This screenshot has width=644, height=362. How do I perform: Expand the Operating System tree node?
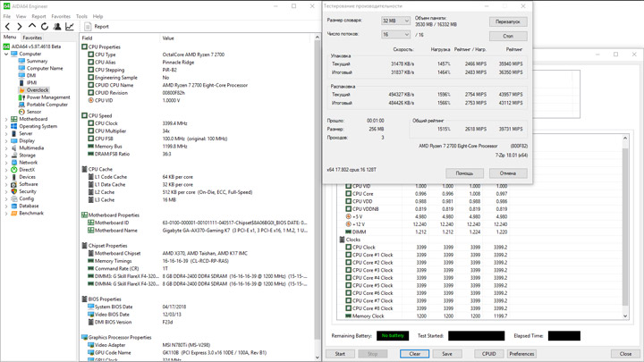pyautogui.click(x=6, y=126)
